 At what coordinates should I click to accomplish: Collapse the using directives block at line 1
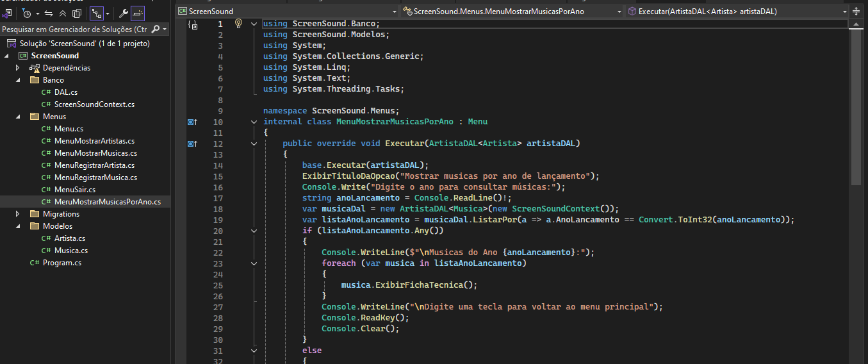(x=254, y=24)
